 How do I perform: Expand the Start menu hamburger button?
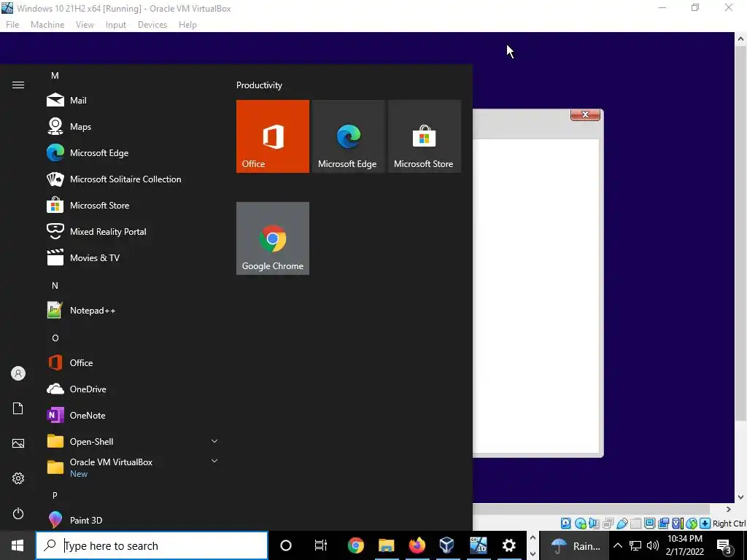pyautogui.click(x=18, y=85)
